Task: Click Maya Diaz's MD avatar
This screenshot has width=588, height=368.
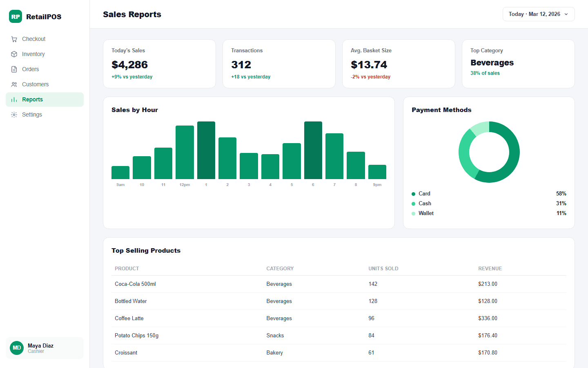Action: (x=17, y=348)
